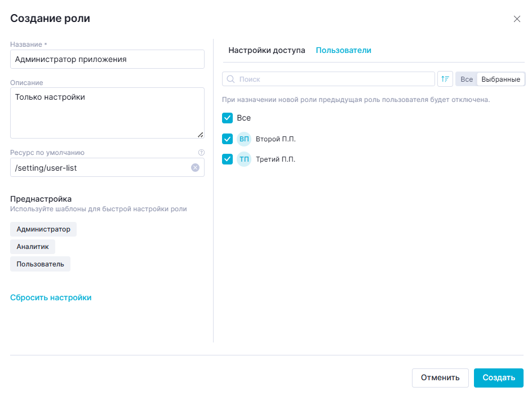This screenshot has width=532, height=396.
Task: Deselect the Третий П.П. user checkbox
Action: (x=228, y=159)
